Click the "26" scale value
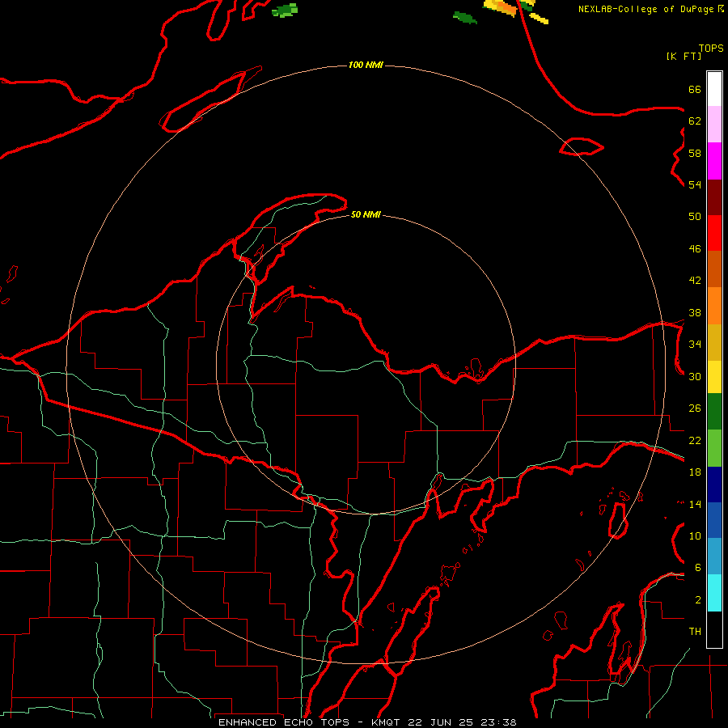This screenshot has width=728, height=728. point(695,408)
